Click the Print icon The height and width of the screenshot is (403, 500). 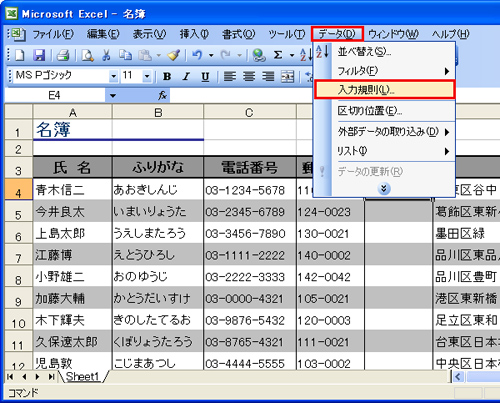tap(63, 55)
